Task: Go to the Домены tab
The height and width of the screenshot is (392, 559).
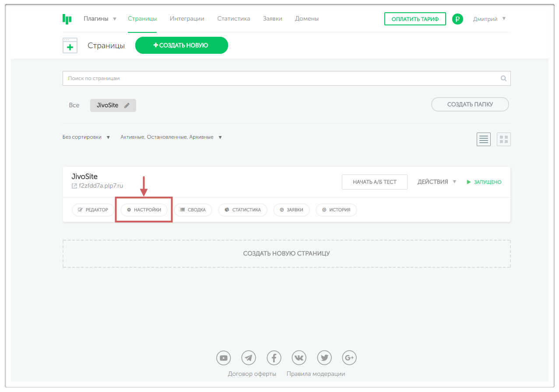Action: (x=307, y=19)
